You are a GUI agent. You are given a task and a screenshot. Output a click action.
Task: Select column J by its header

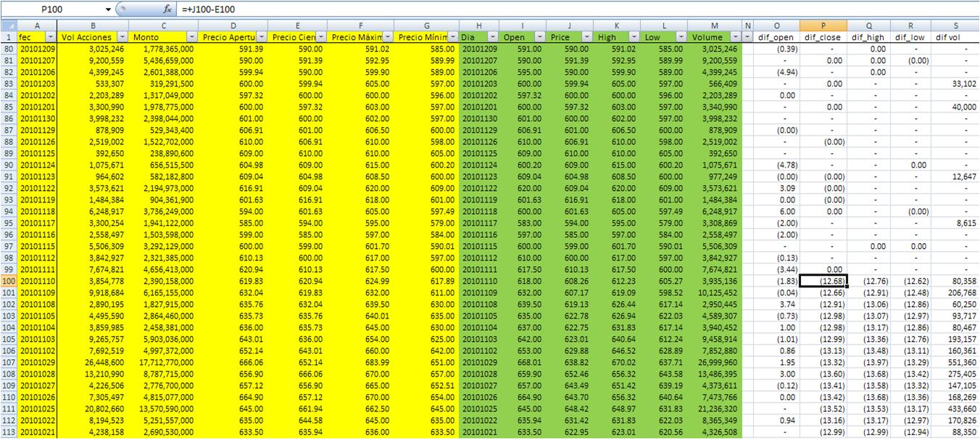coord(570,25)
